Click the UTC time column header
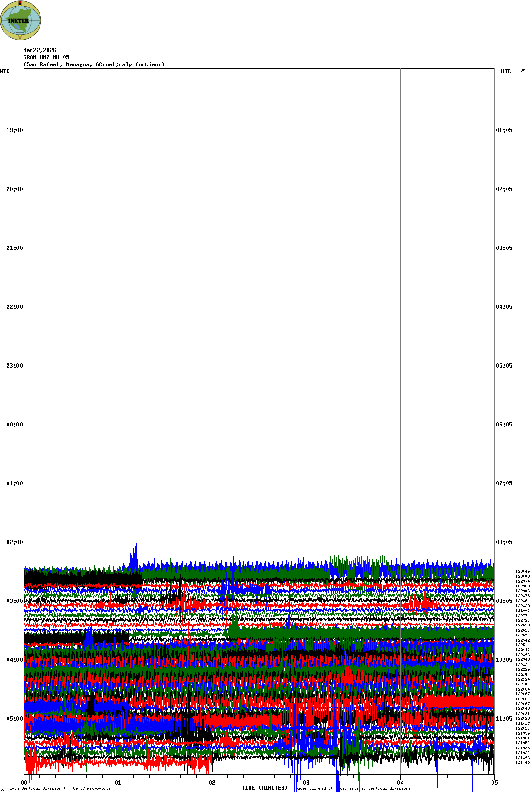This screenshot has width=532, height=795. click(x=506, y=72)
